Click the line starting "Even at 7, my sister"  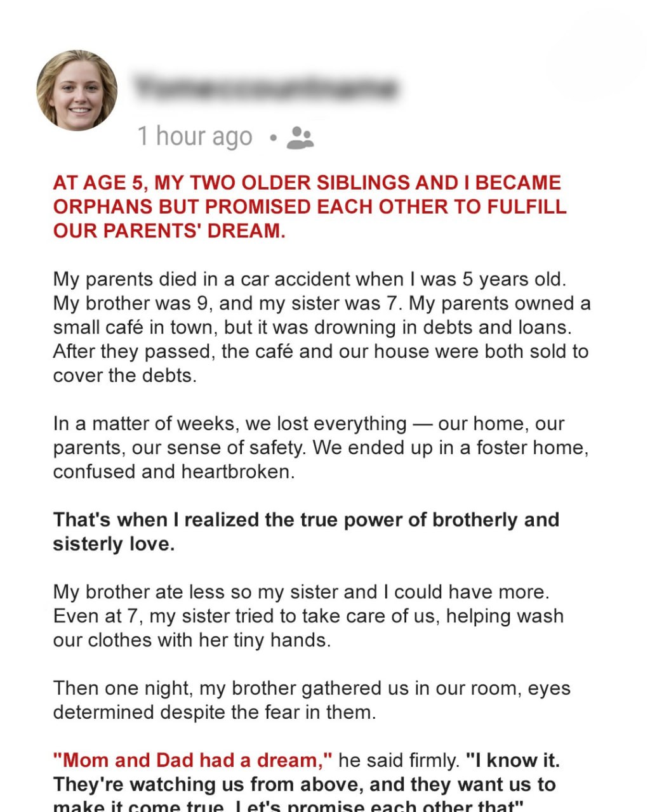(x=308, y=617)
